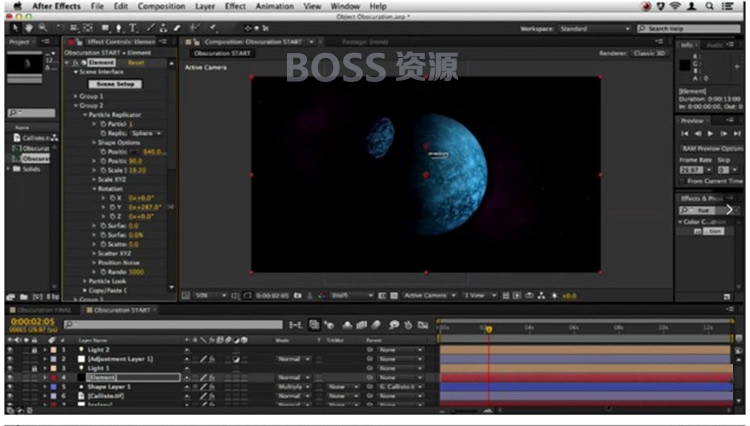
Task: Select the Pen tool
Action: coord(119,28)
